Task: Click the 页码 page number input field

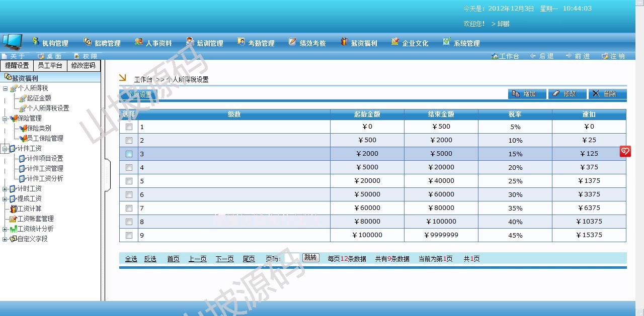Action: [x=291, y=258]
